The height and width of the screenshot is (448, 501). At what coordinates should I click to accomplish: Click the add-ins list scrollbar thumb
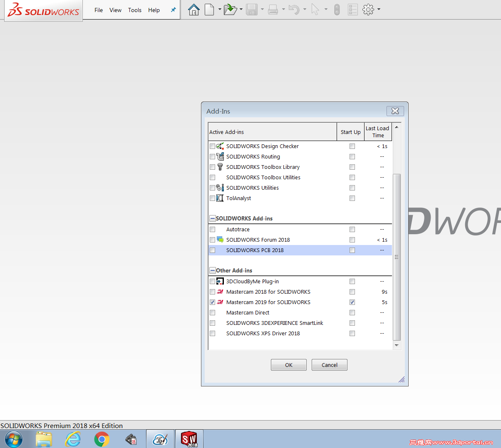point(397,257)
